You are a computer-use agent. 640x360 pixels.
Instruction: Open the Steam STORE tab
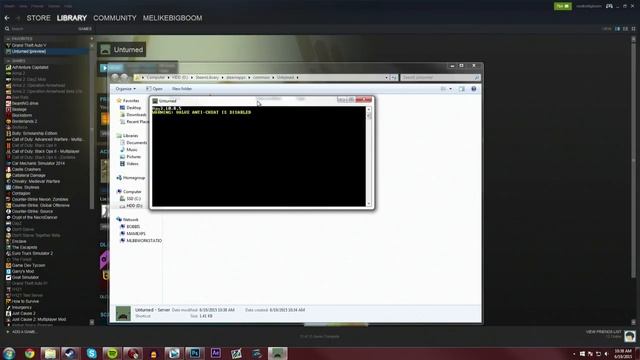coord(38,18)
